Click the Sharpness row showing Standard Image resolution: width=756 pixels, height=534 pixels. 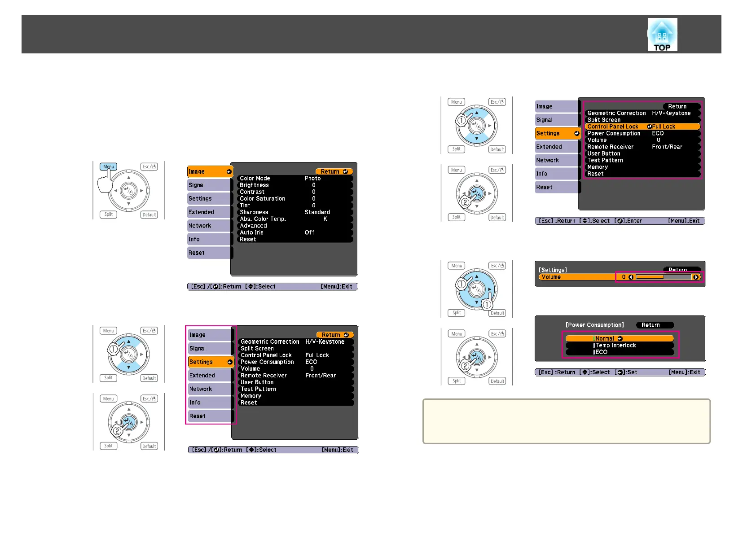coord(295,212)
